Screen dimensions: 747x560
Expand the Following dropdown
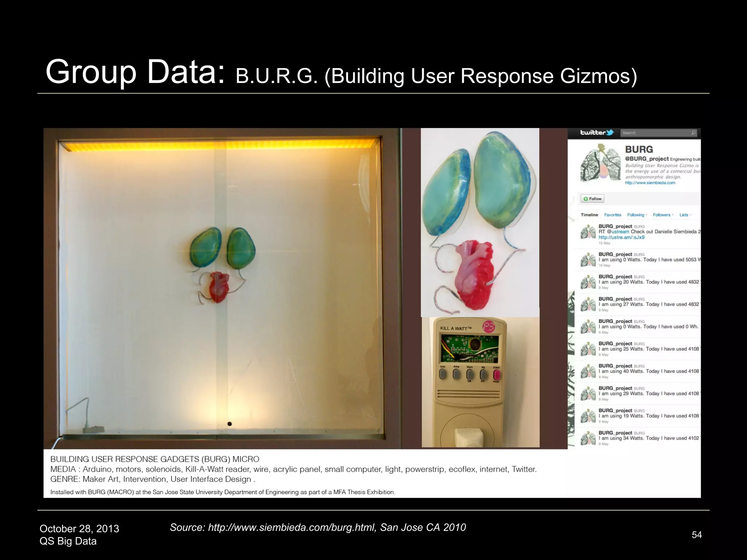pos(637,215)
